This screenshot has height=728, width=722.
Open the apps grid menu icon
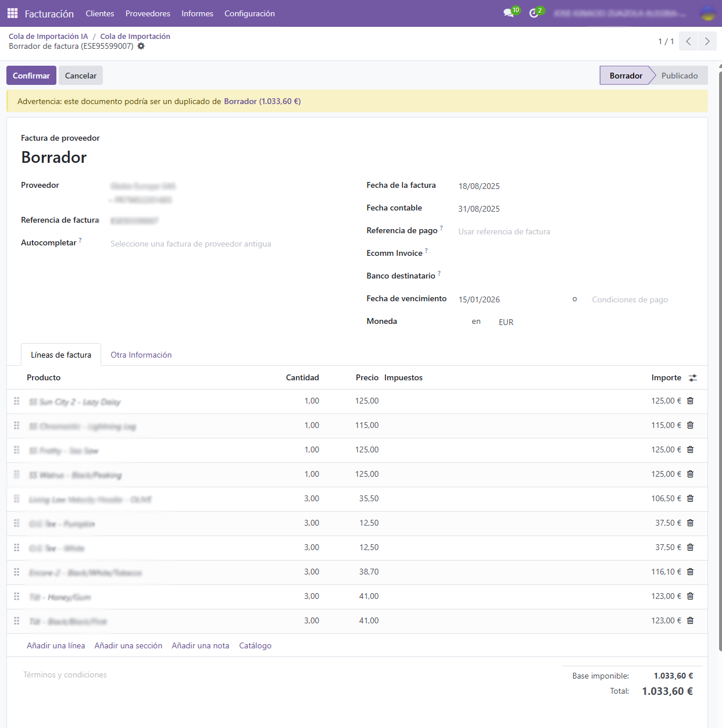[x=12, y=13]
